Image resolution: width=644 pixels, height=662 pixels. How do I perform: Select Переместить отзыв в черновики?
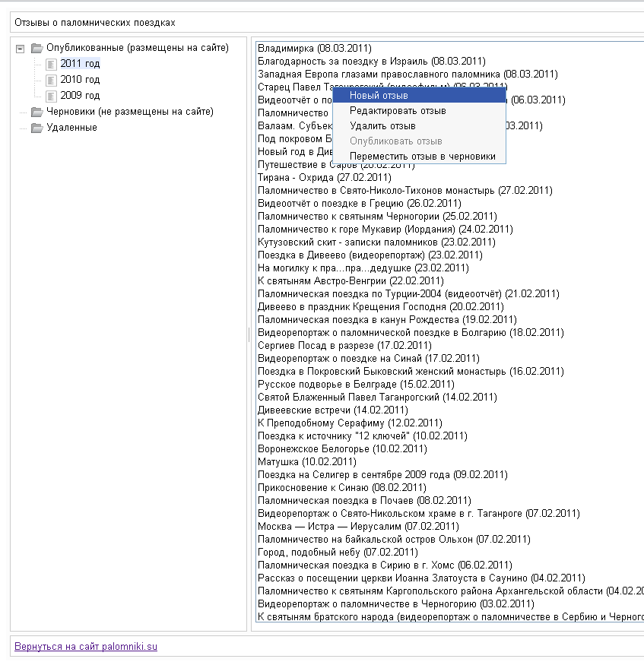(422, 157)
